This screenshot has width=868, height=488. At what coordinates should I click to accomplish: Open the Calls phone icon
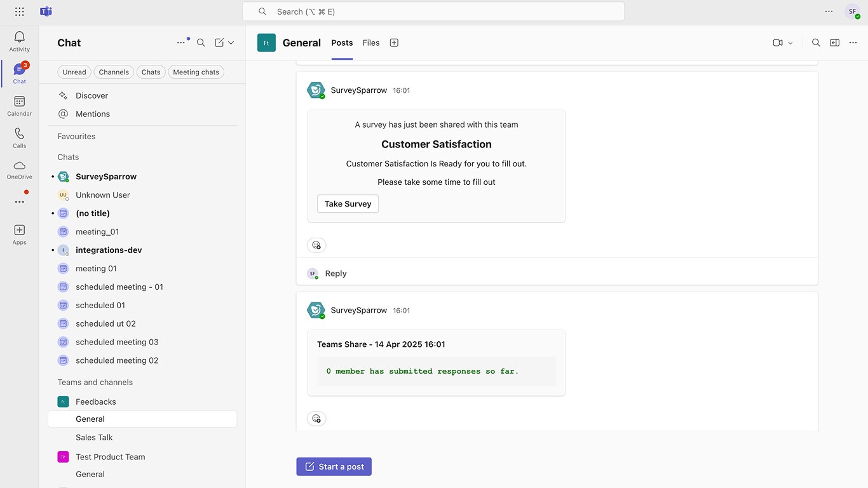pos(19,137)
